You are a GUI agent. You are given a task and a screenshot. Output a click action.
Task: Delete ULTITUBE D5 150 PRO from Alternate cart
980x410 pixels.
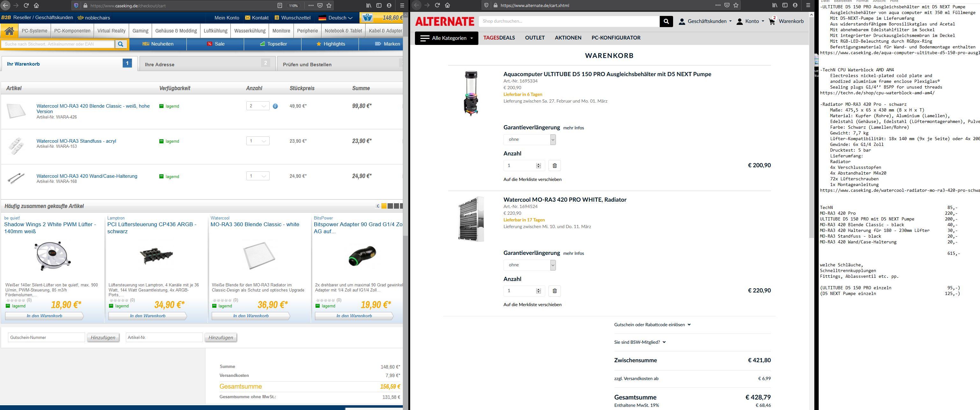point(554,165)
